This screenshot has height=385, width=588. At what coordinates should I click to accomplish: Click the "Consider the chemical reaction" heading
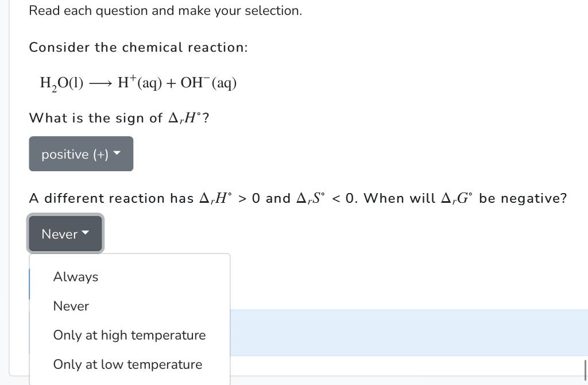pos(138,47)
